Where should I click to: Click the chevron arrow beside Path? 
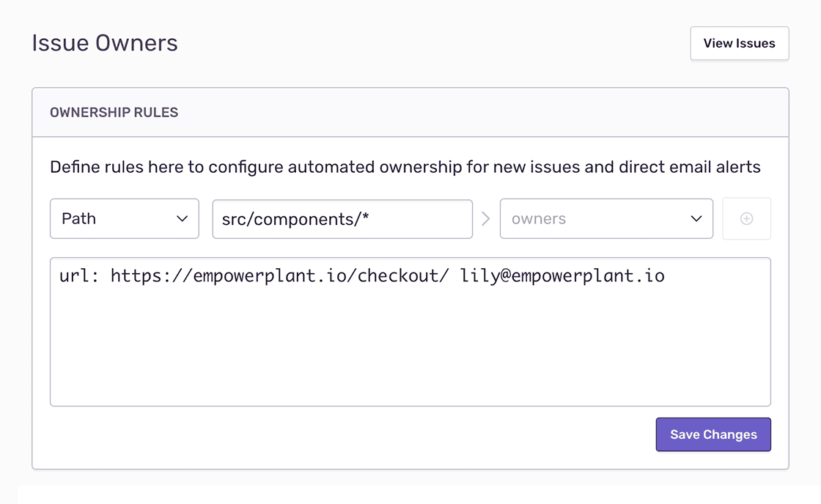[x=183, y=219]
